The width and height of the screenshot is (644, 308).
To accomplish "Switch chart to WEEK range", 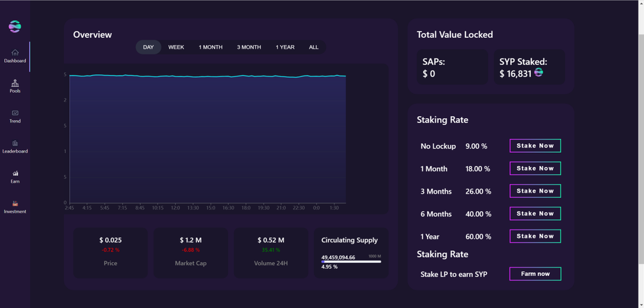I will click(x=176, y=47).
